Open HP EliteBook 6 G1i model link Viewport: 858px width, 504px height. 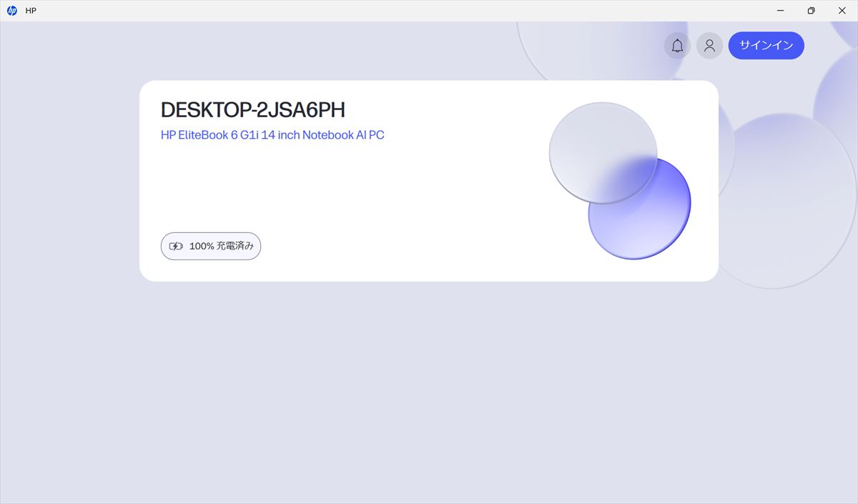click(x=272, y=135)
